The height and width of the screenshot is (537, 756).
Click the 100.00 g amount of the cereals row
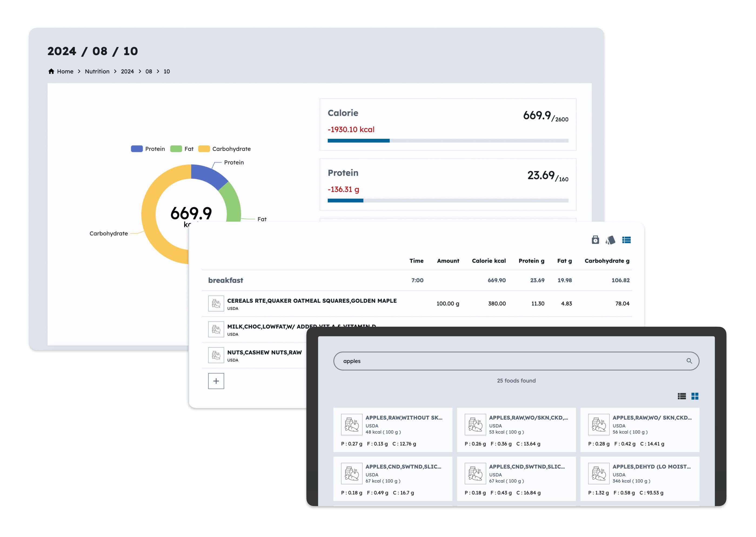click(x=448, y=303)
